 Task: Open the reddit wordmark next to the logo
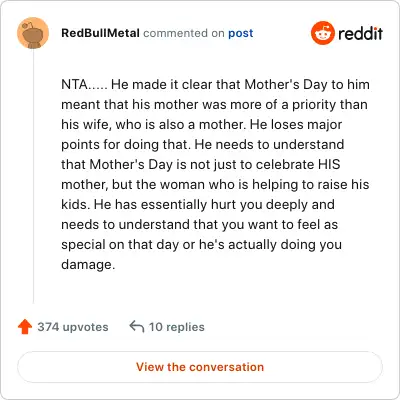(x=360, y=33)
